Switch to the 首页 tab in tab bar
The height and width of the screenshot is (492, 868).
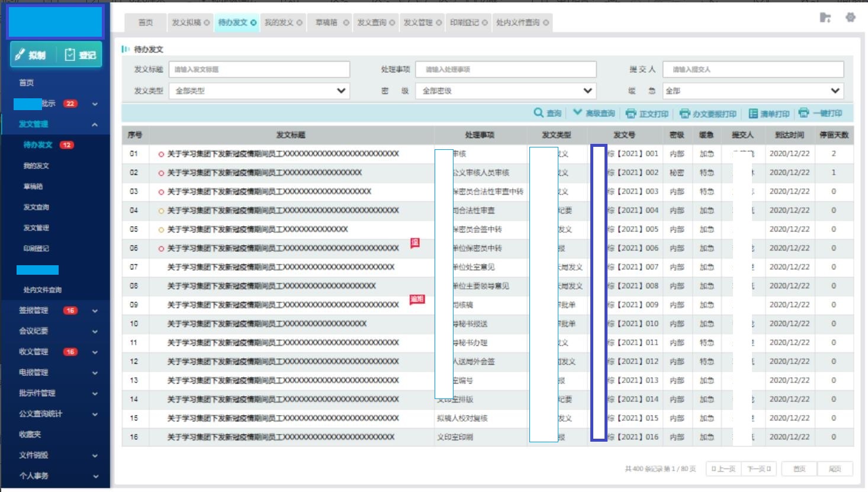coord(146,22)
